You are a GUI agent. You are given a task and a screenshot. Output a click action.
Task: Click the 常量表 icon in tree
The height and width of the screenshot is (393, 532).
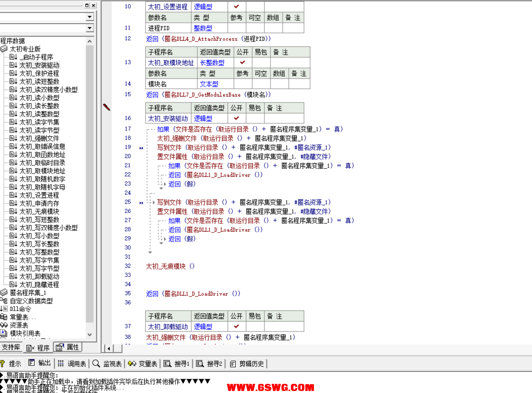click(x=4, y=317)
